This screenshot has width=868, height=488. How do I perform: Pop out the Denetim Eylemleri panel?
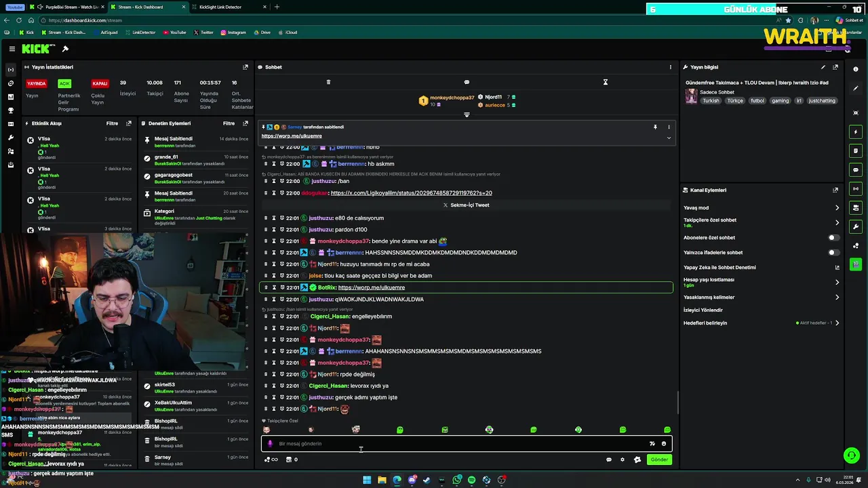pyautogui.click(x=245, y=123)
